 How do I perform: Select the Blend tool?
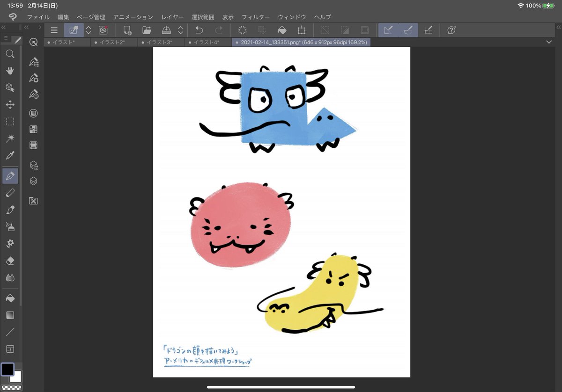pos(10,277)
